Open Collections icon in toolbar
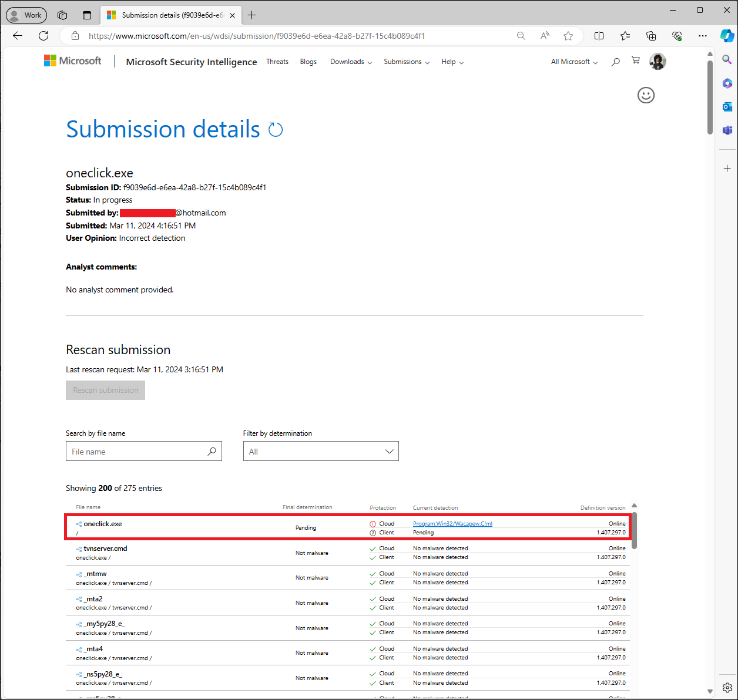Viewport: 738px width, 700px height. [651, 36]
